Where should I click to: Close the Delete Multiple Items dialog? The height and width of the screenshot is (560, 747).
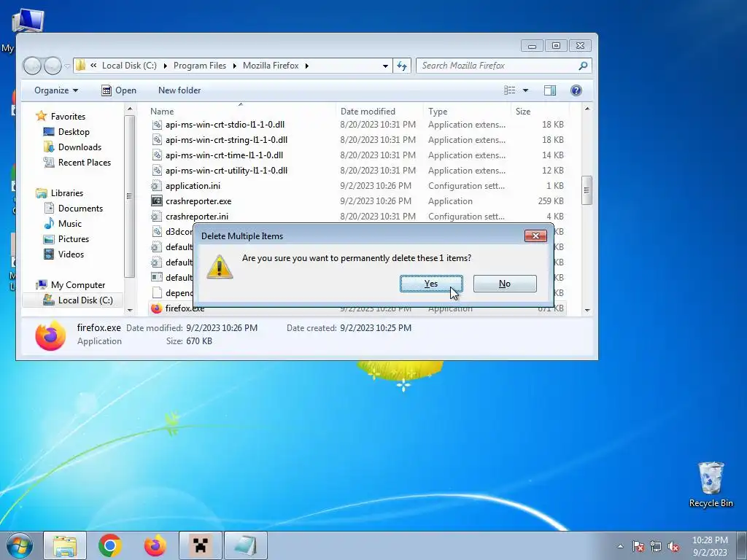pos(535,236)
